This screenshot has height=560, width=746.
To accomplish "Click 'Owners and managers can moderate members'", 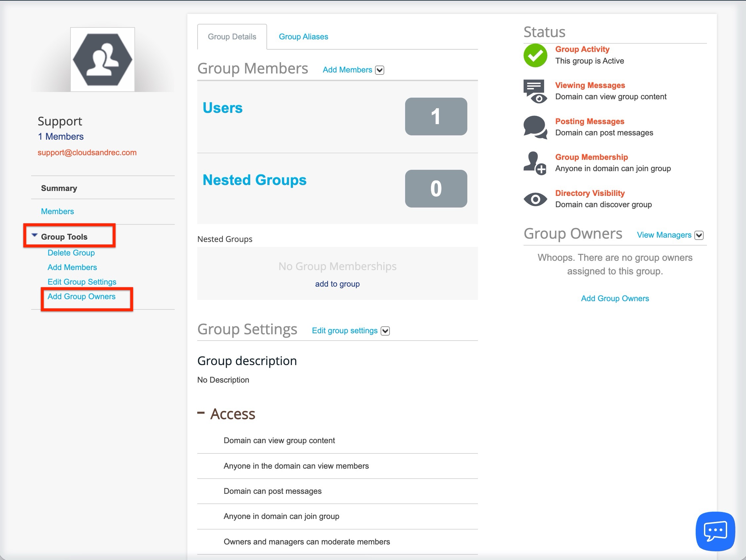I will pos(306,542).
